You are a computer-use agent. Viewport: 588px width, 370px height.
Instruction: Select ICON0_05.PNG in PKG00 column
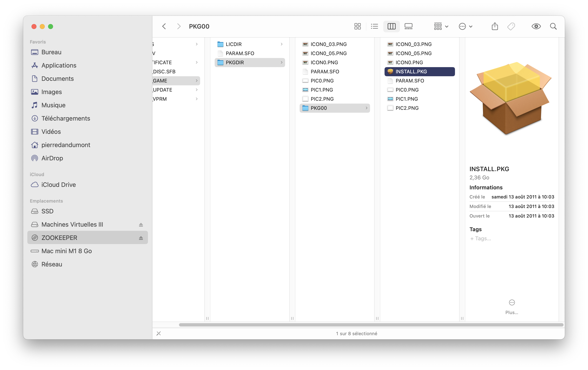pyautogui.click(x=420, y=53)
